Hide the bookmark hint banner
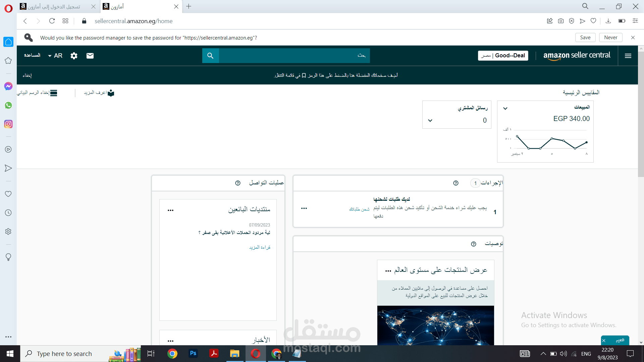Image resolution: width=644 pixels, height=362 pixels. (27, 75)
